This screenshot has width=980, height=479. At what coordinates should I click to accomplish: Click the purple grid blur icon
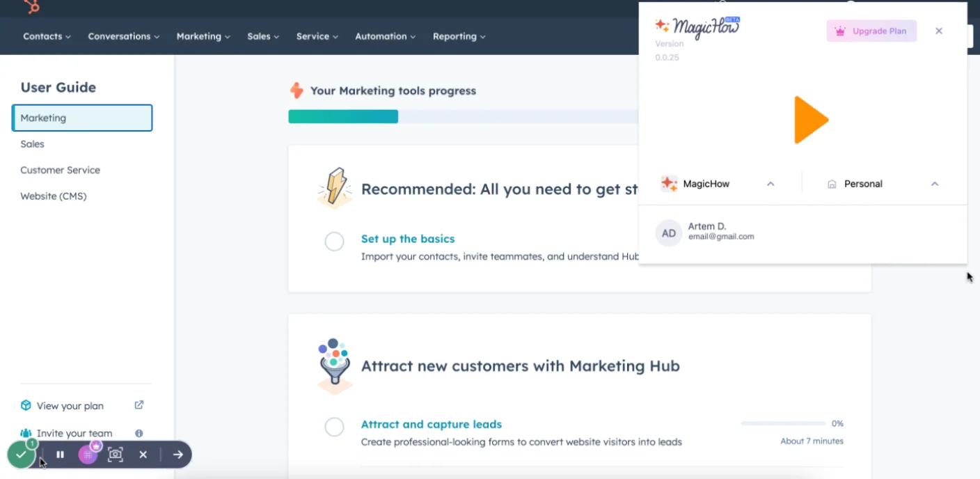88,455
